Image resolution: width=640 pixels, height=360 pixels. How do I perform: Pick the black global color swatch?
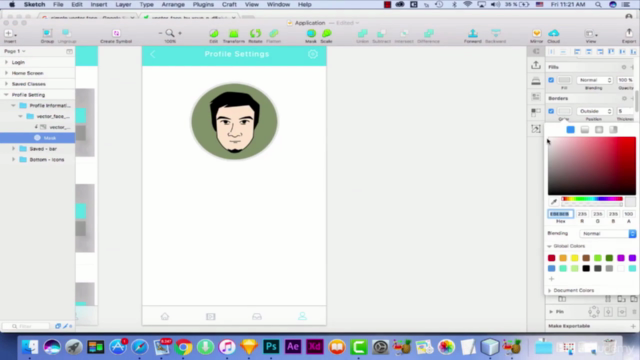tap(586, 268)
